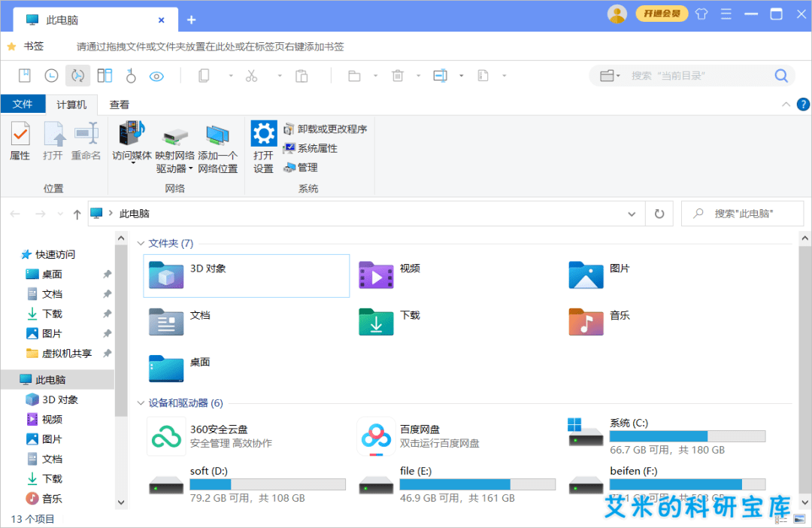Click the trash delete icon

[x=397, y=76]
